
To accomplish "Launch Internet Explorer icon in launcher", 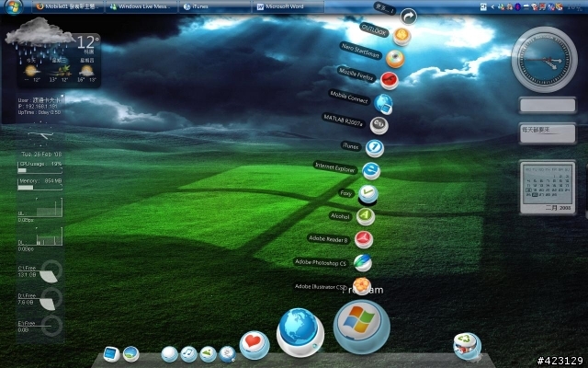I will point(371,171).
